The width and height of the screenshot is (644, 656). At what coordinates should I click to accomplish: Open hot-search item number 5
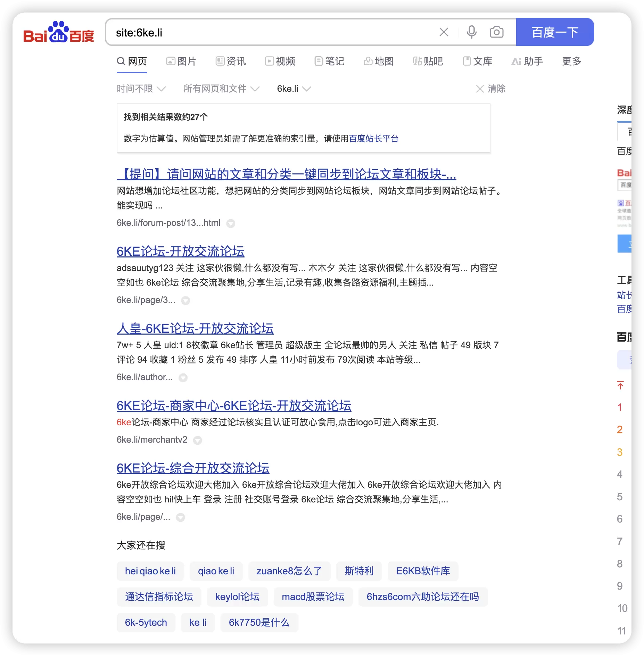620,497
